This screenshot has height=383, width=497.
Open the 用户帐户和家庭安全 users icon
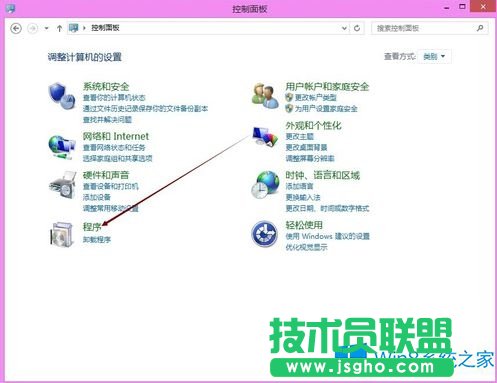(265, 96)
